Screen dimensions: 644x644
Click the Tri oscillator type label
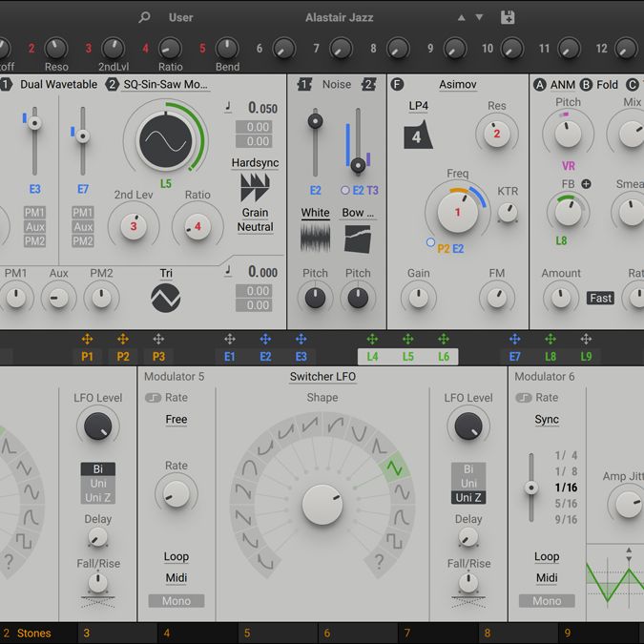165,273
